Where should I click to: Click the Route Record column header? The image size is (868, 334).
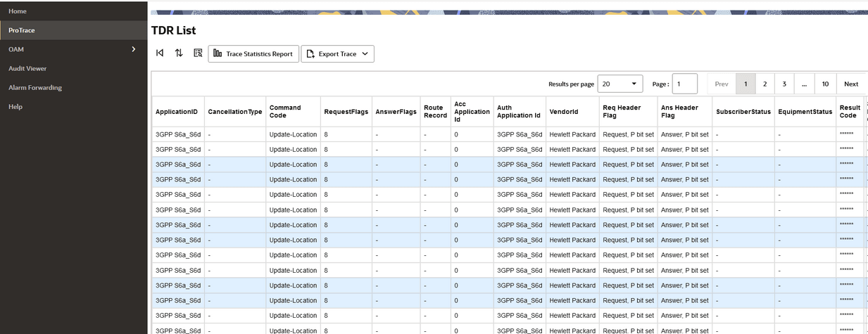click(x=435, y=112)
